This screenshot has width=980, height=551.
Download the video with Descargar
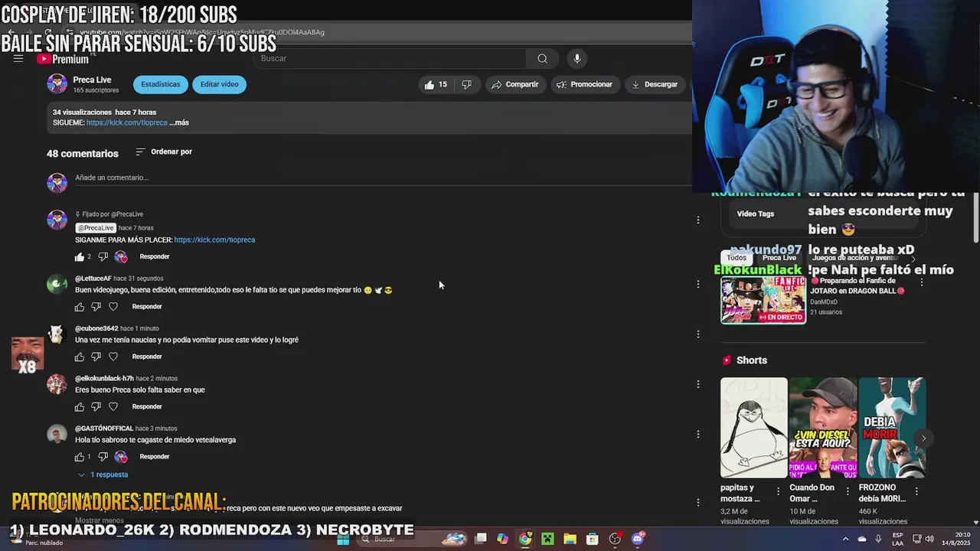[x=655, y=84]
